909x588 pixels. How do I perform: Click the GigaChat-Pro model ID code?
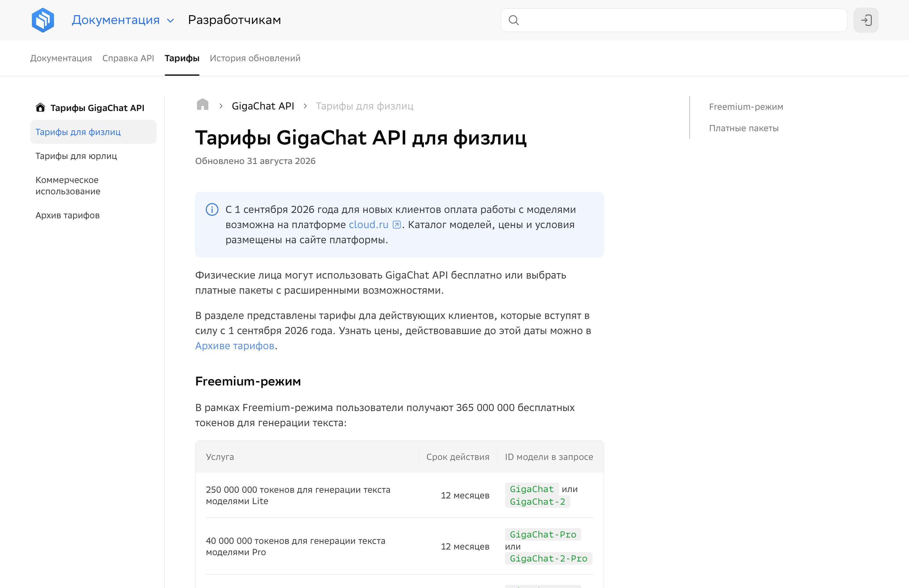543,535
